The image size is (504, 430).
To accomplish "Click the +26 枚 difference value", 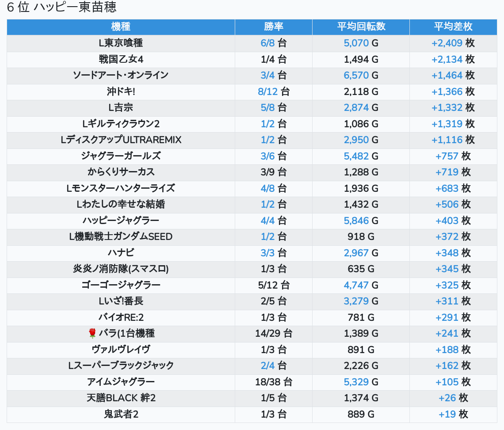I will (453, 398).
